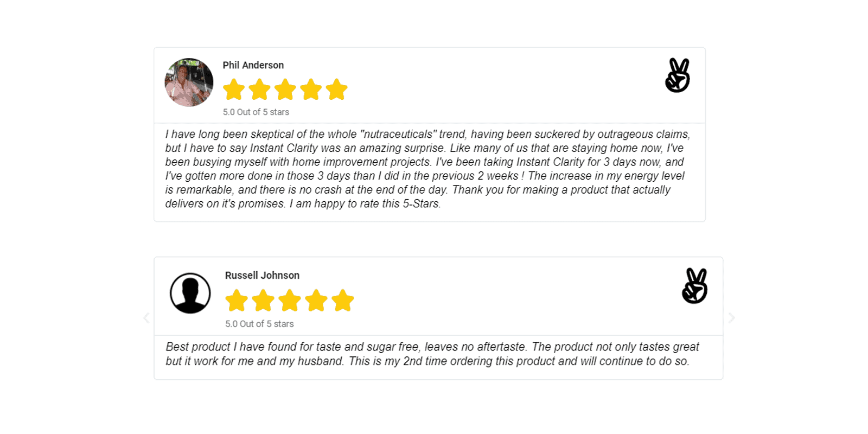Click the 5.0 rating text under Russell Johnson
Viewport: 868px width, 434px height.
260,324
